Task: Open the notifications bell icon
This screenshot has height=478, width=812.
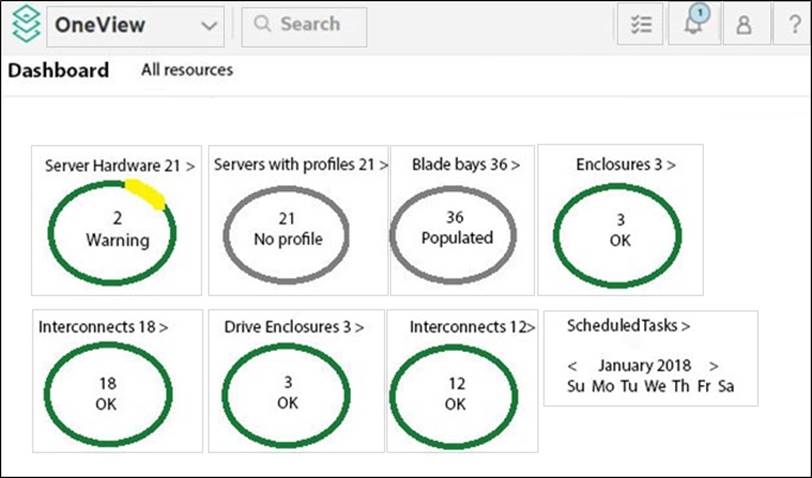Action: (x=694, y=25)
